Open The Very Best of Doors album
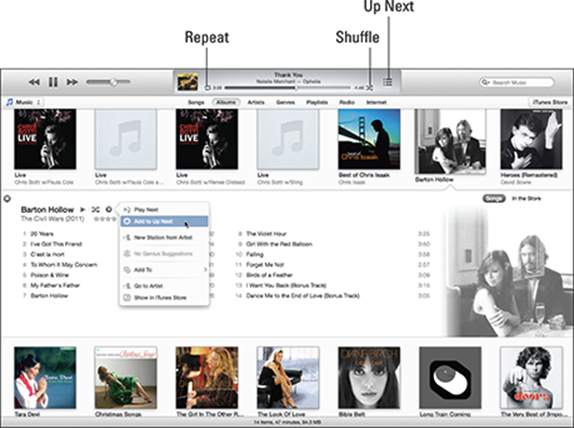 click(x=531, y=377)
